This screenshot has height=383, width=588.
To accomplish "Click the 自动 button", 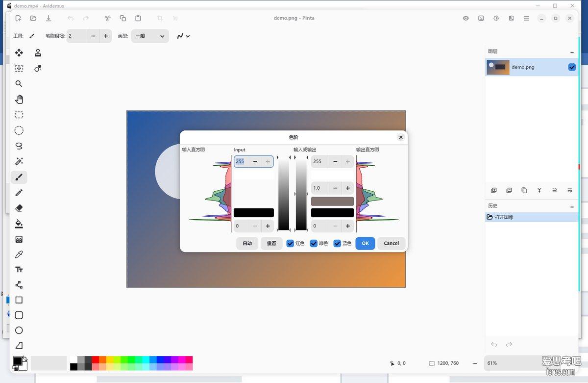I will [x=247, y=243].
